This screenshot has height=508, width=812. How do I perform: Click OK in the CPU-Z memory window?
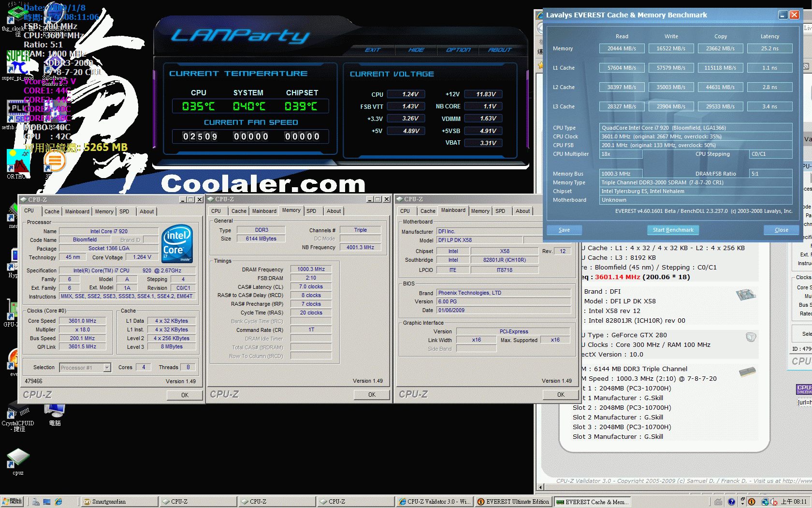(372, 394)
